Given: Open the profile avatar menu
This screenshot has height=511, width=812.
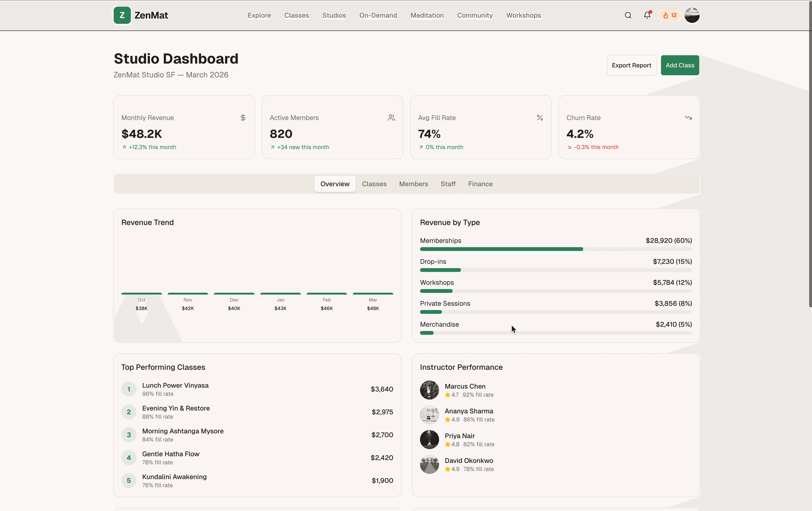Looking at the screenshot, I should [x=692, y=15].
